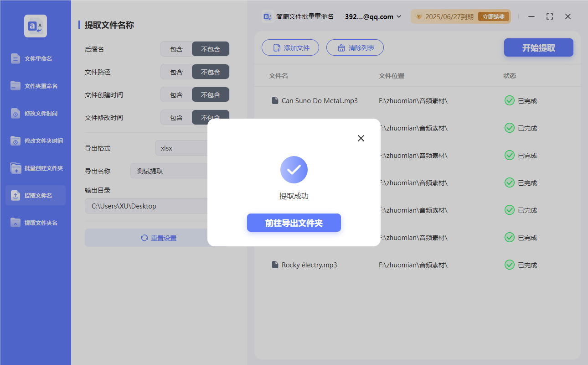588x365 pixels.
Task: Select the 文件重命名 sidebar icon
Action: (35, 58)
